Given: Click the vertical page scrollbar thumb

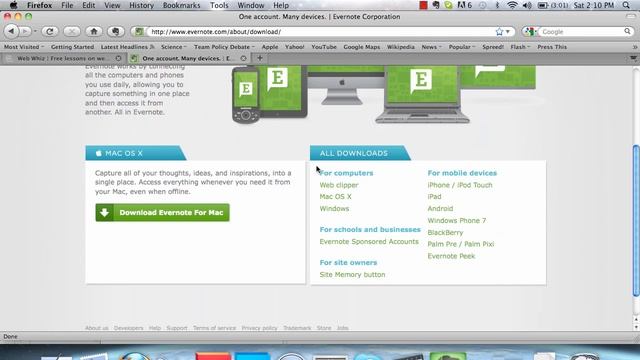Looking at the screenshot, I should [x=636, y=220].
